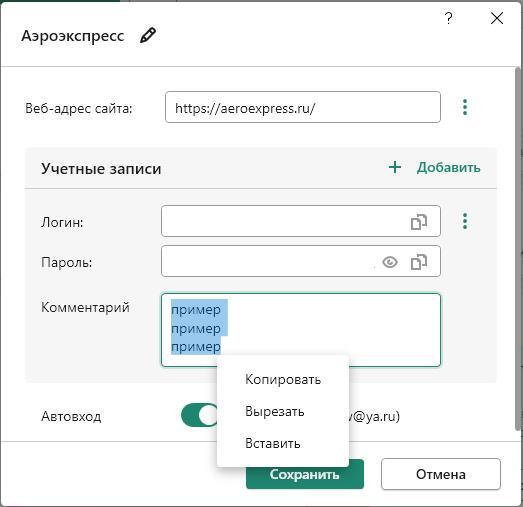The image size is (523, 507).
Task: Choose Копировать from the context menu
Action: [x=283, y=380]
